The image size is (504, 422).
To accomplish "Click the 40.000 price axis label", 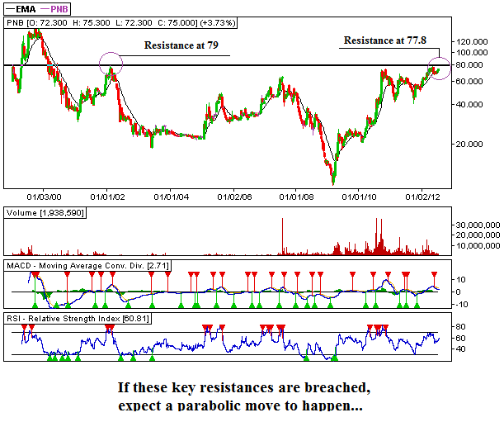I will (x=469, y=105).
